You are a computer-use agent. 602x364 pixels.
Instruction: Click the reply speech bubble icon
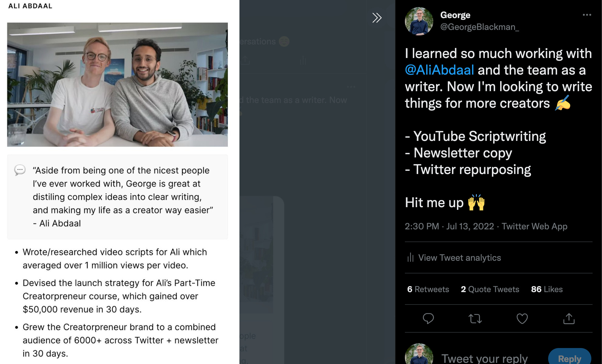pos(428,318)
